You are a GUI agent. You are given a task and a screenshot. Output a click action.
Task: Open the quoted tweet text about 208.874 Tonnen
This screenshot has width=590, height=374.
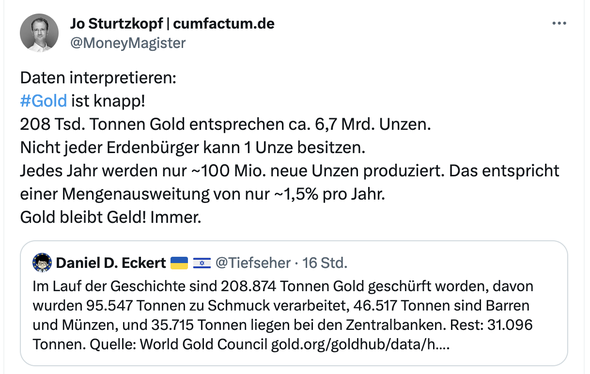point(283,315)
